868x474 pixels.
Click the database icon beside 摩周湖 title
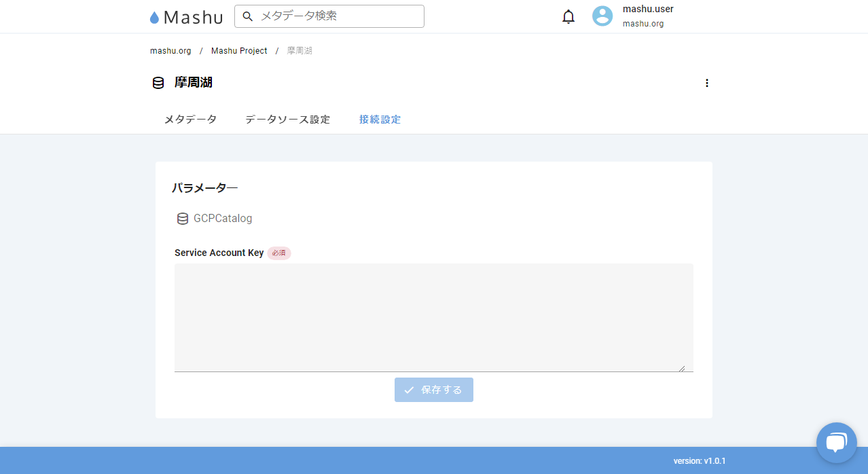[x=158, y=83]
